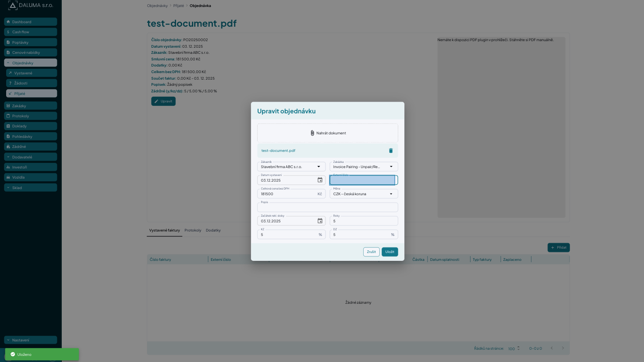Go to Poptávky section
This screenshot has width=644, height=362.
pyautogui.click(x=31, y=42)
